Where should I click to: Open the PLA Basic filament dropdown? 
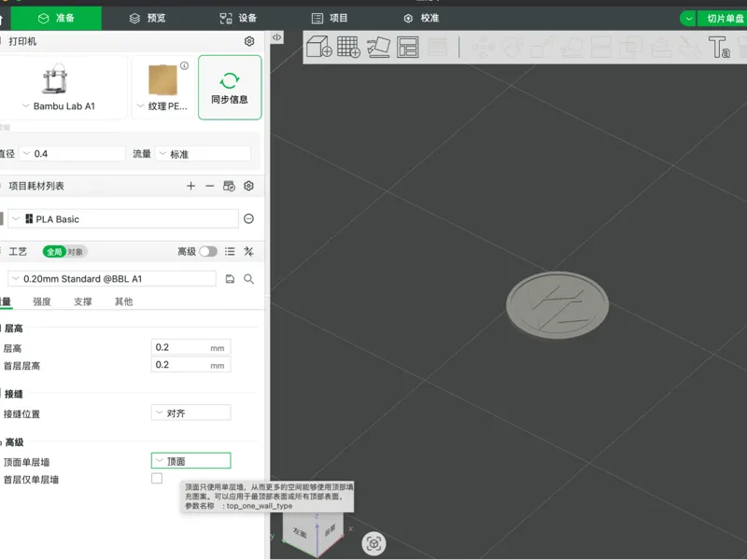123,219
